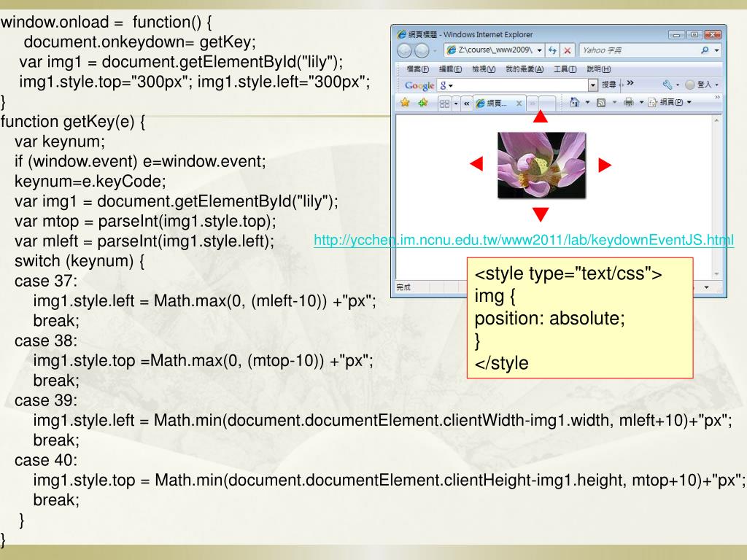
Task: Stop loading with the red X button
Action: (x=568, y=50)
